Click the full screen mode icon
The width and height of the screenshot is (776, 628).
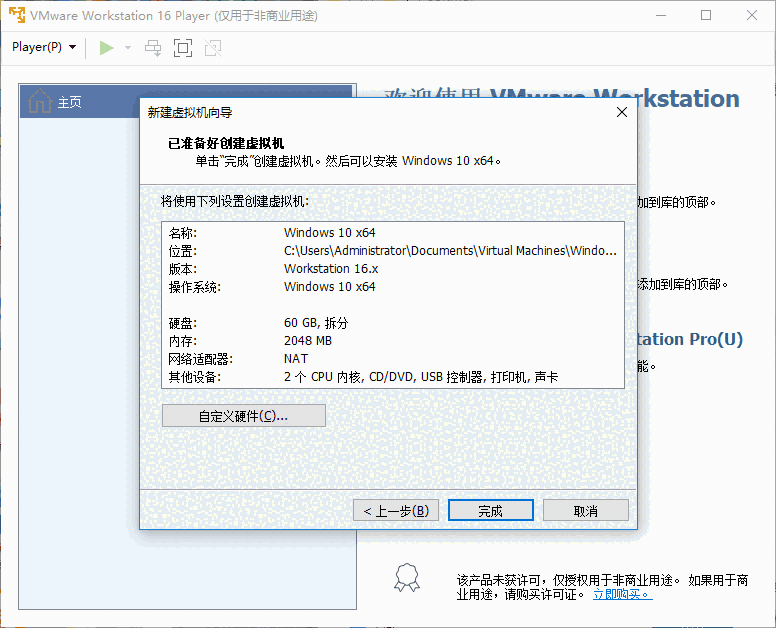pyautogui.click(x=183, y=48)
